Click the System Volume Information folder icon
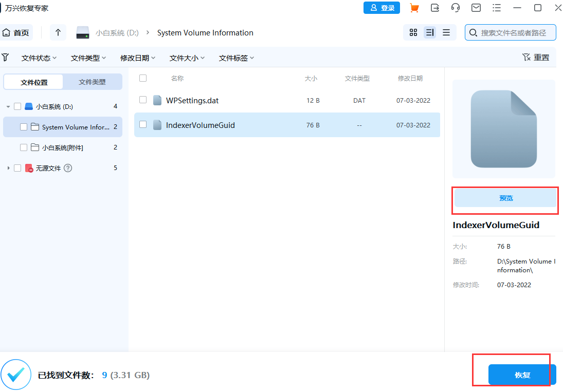The height and width of the screenshot is (392, 563). point(35,126)
